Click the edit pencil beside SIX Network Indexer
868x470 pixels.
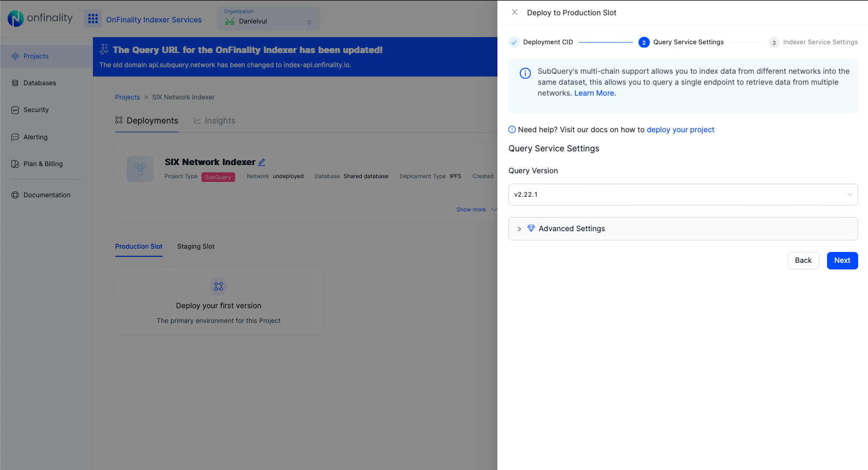(262, 162)
